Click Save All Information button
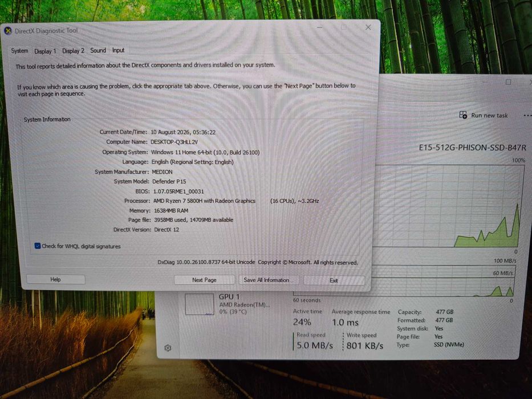The width and height of the screenshot is (532, 399). tap(268, 280)
